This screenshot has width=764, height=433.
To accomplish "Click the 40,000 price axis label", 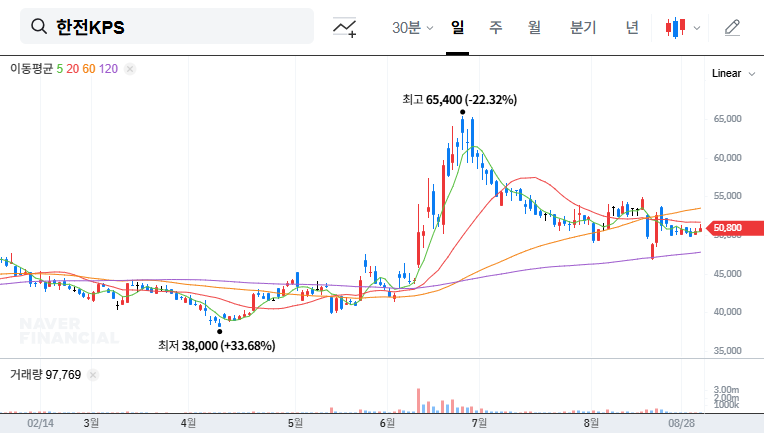I will click(x=727, y=312).
